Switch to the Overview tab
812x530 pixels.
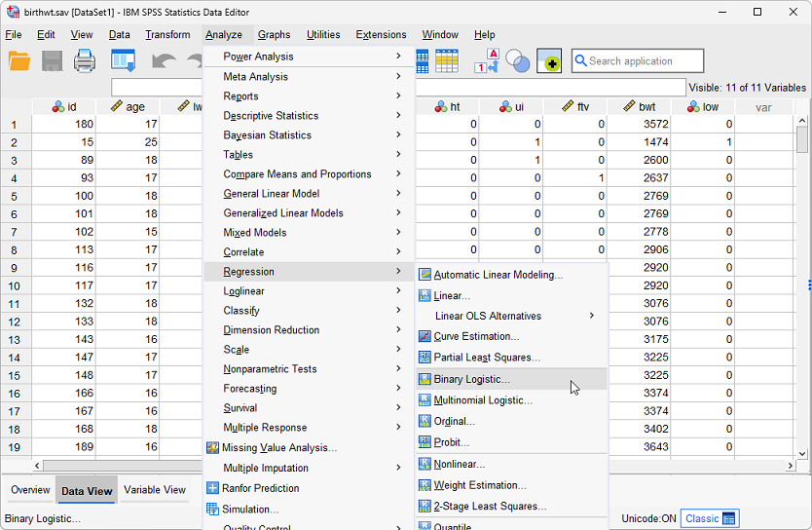point(30,490)
